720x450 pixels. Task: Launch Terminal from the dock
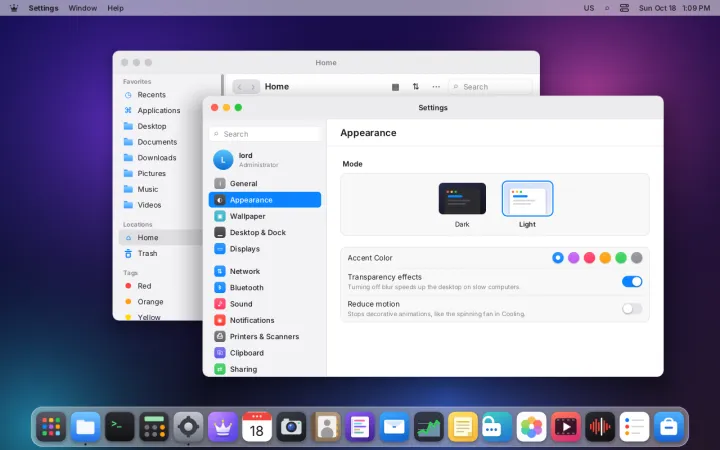(x=119, y=427)
